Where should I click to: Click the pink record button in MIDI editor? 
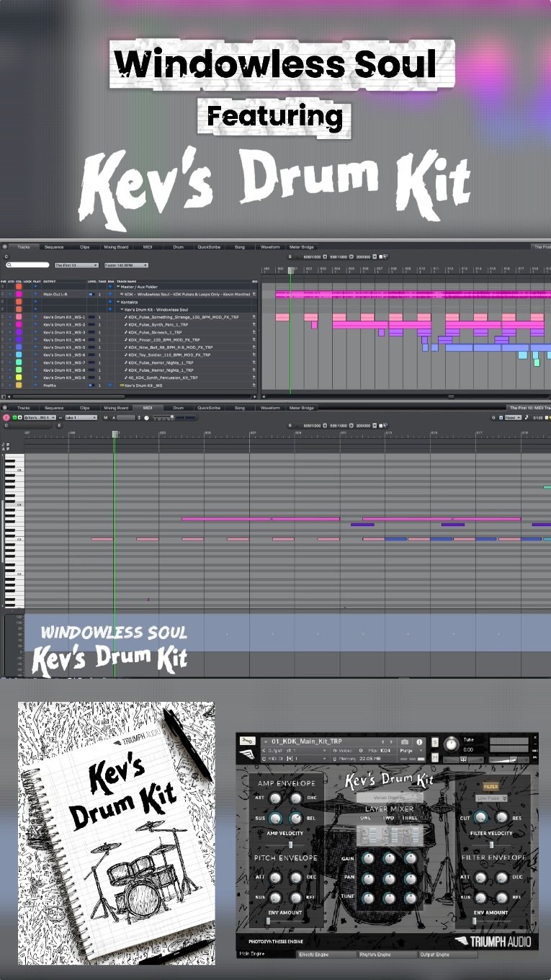tap(6, 418)
